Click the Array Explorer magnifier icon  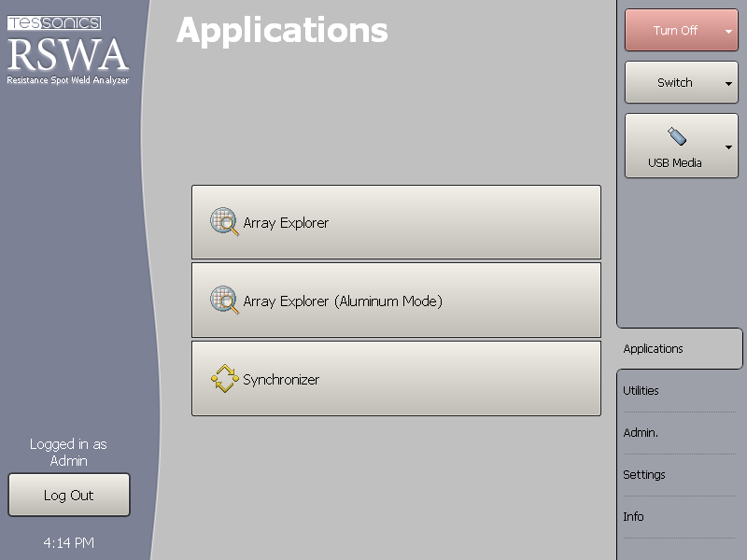tap(224, 221)
